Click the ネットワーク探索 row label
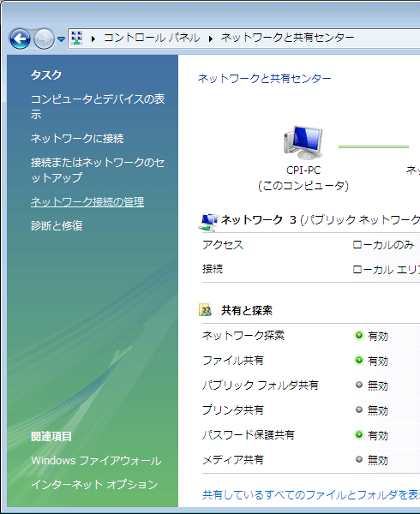Viewport: 420px width, 514px height. [243, 336]
